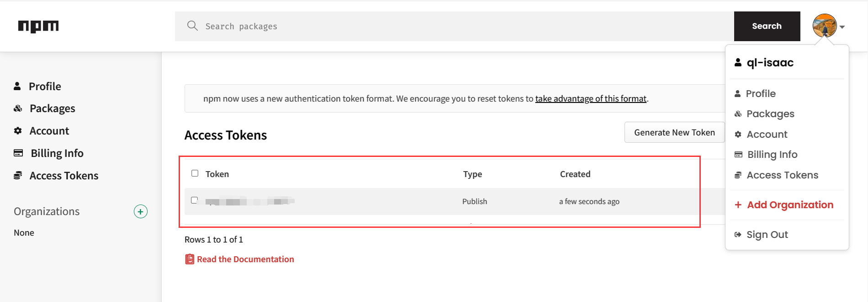Screen dimensions: 868x302
Task: Open Billing Info in left sidebar
Action: [57, 153]
